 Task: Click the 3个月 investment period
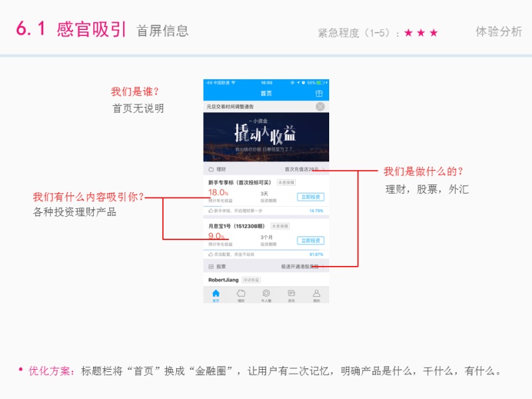267,237
